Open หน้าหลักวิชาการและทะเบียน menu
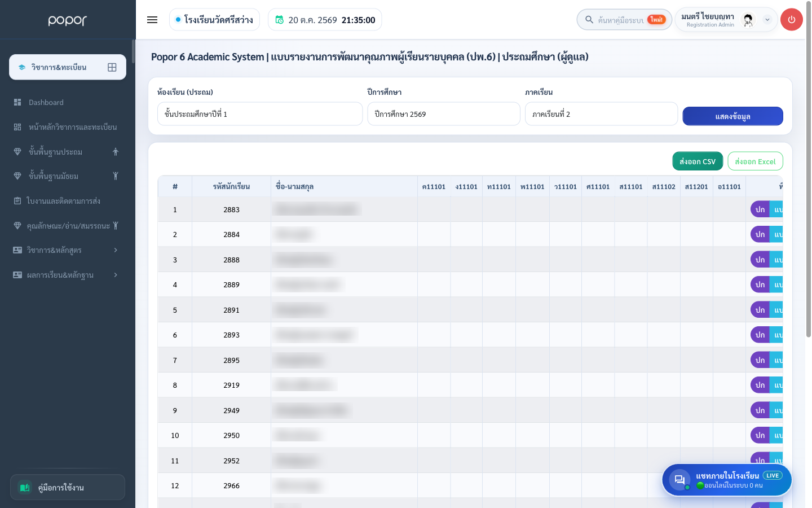The height and width of the screenshot is (508, 812). 68,127
